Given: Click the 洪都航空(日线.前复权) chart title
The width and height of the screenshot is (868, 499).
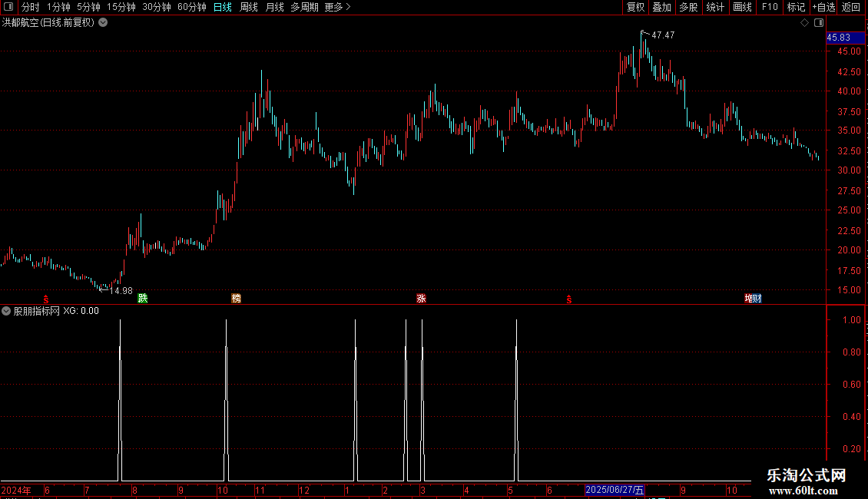Looking at the screenshot, I should tap(48, 23).
